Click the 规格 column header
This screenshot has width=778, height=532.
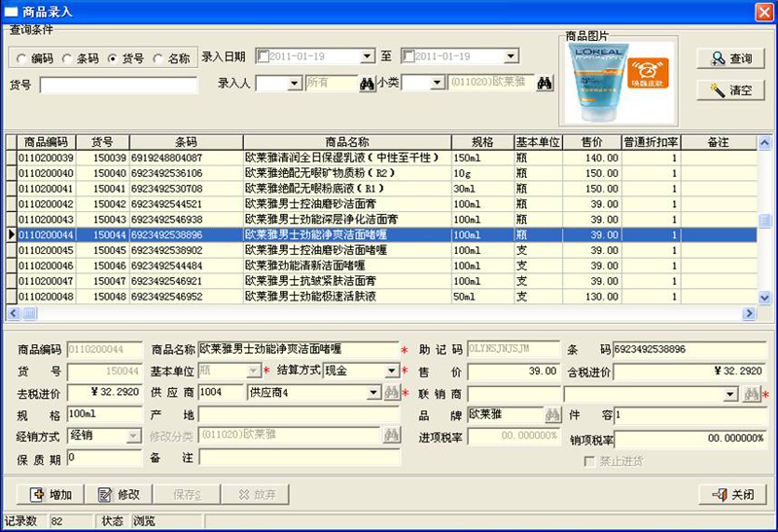tap(482, 142)
